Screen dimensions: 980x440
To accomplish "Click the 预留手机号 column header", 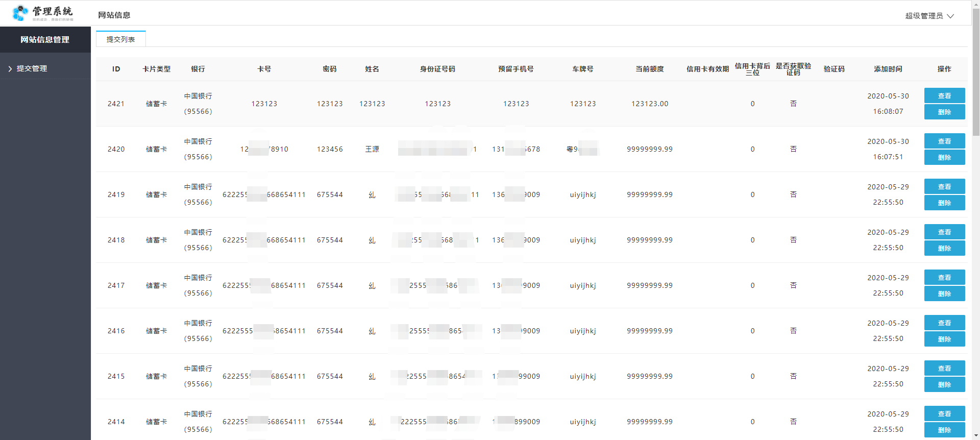I will [516, 69].
